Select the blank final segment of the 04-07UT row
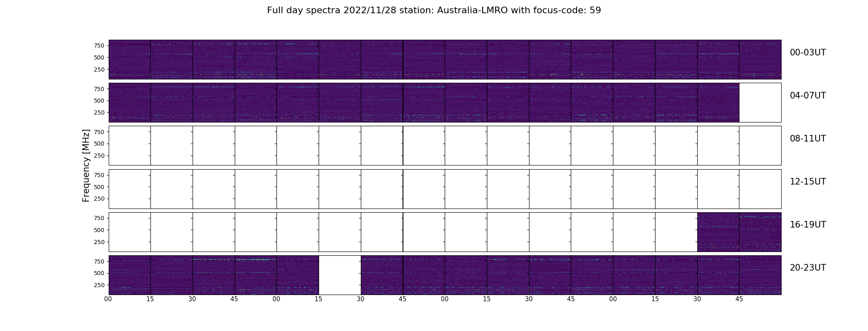 (x=760, y=103)
